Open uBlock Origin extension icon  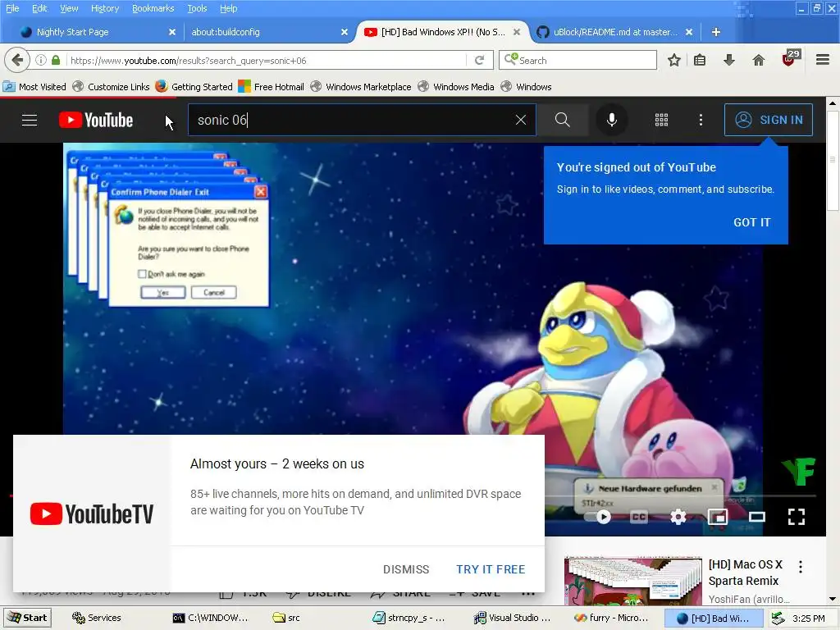(791, 58)
